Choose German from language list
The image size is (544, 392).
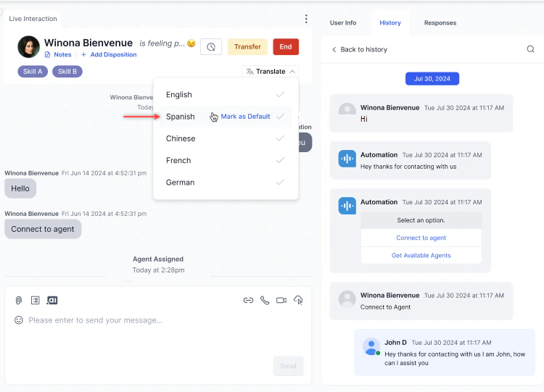coord(226,183)
